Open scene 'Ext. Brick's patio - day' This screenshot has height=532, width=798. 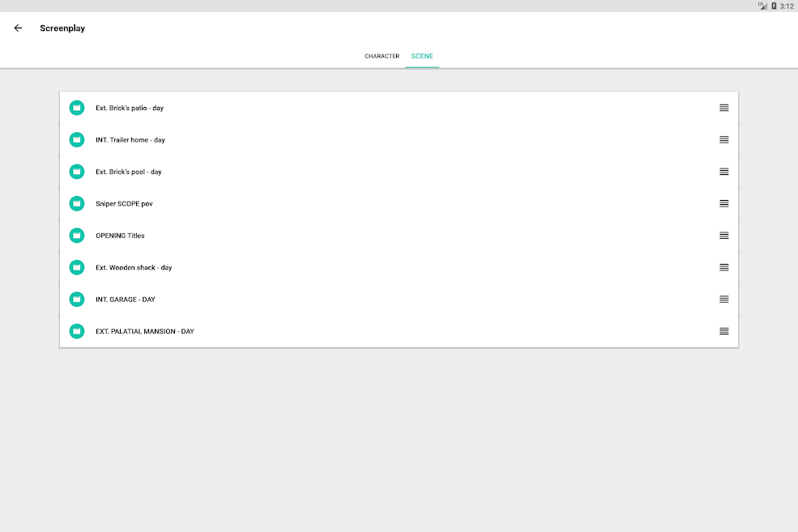[x=399, y=108]
